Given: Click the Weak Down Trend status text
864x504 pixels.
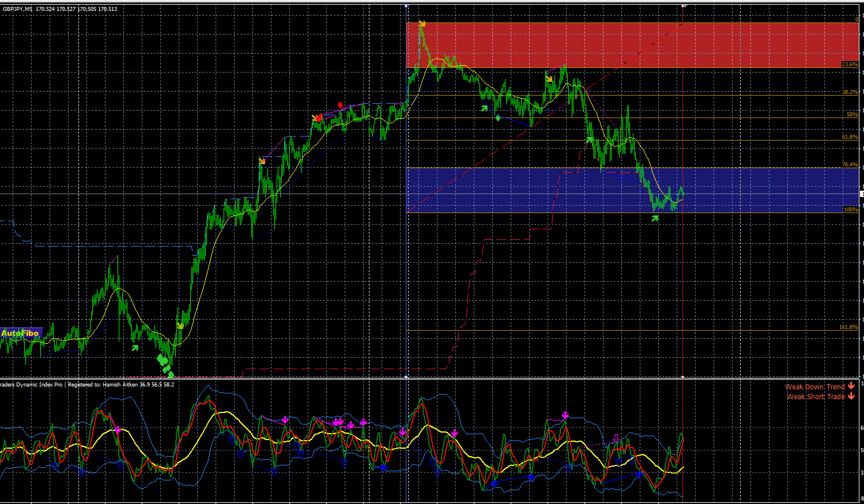Looking at the screenshot, I should [814, 387].
